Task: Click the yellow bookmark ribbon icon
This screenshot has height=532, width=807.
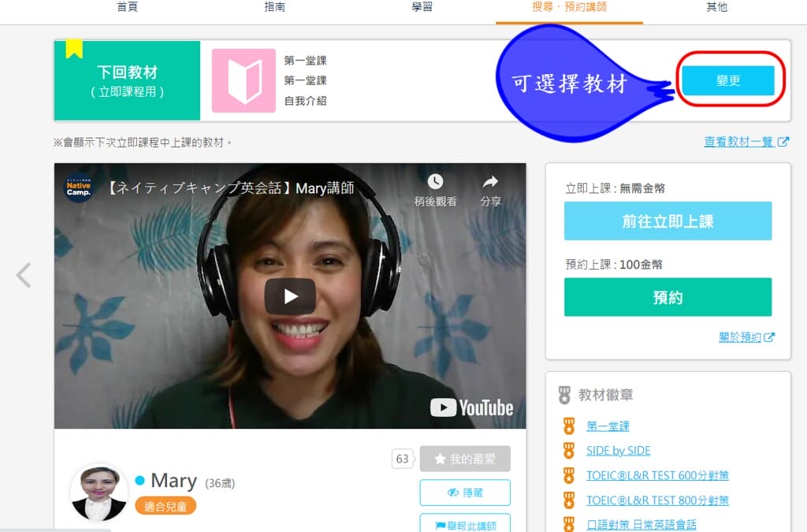Action: (74, 49)
